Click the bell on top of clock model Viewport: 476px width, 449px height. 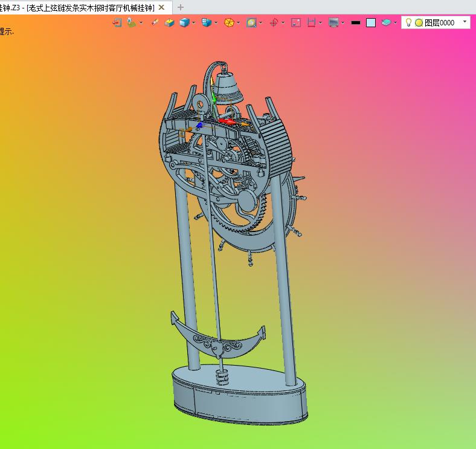pyautogui.click(x=228, y=88)
